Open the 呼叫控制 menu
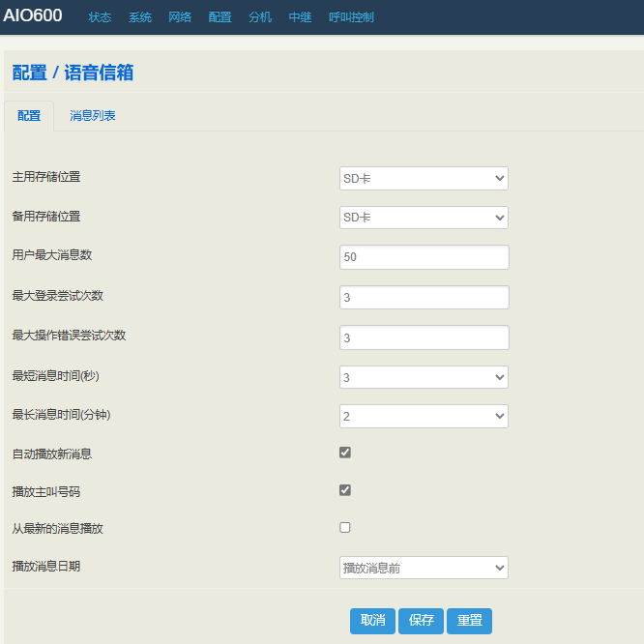The width and height of the screenshot is (644, 644). [x=351, y=17]
